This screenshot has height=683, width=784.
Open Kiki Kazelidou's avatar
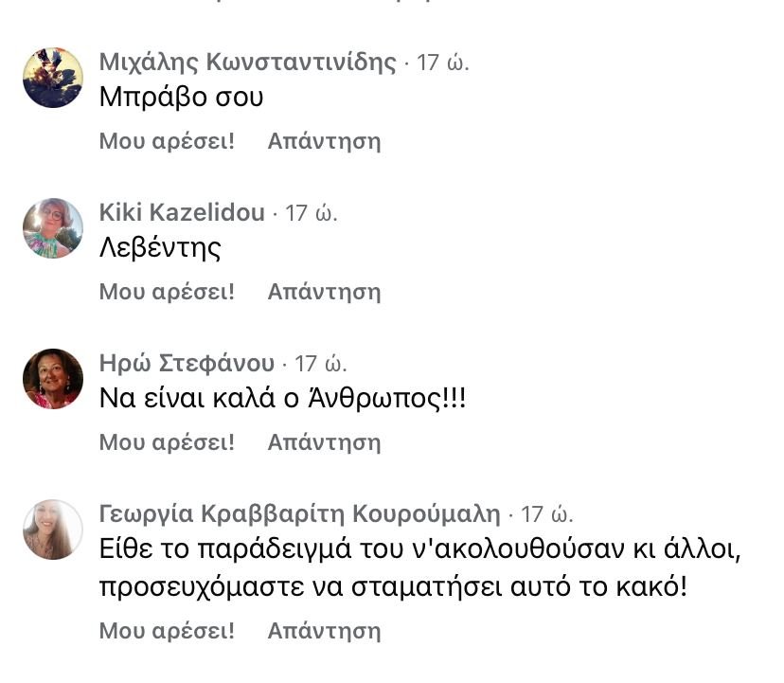click(x=53, y=228)
